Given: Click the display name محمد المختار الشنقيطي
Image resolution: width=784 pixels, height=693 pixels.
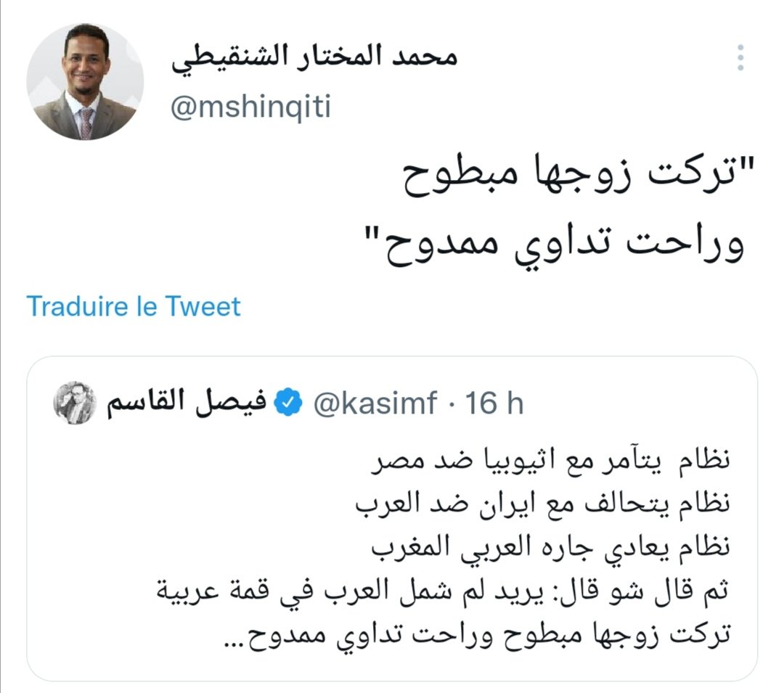Looking at the screenshot, I should (x=314, y=58).
